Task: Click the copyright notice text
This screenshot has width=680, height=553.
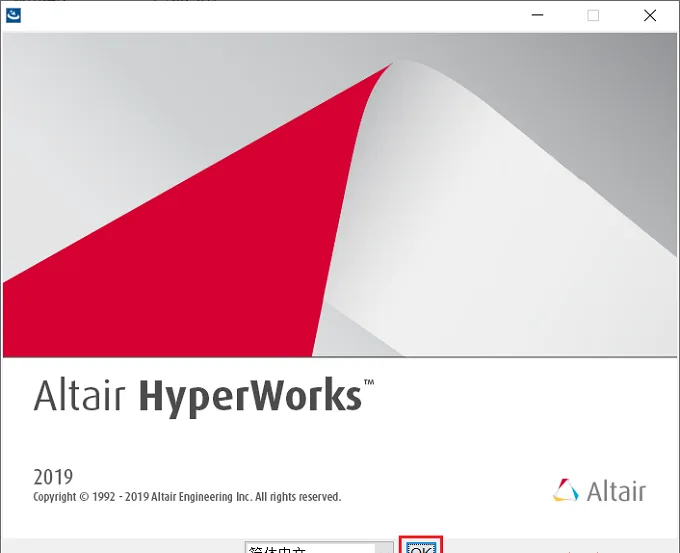Action: click(187, 497)
